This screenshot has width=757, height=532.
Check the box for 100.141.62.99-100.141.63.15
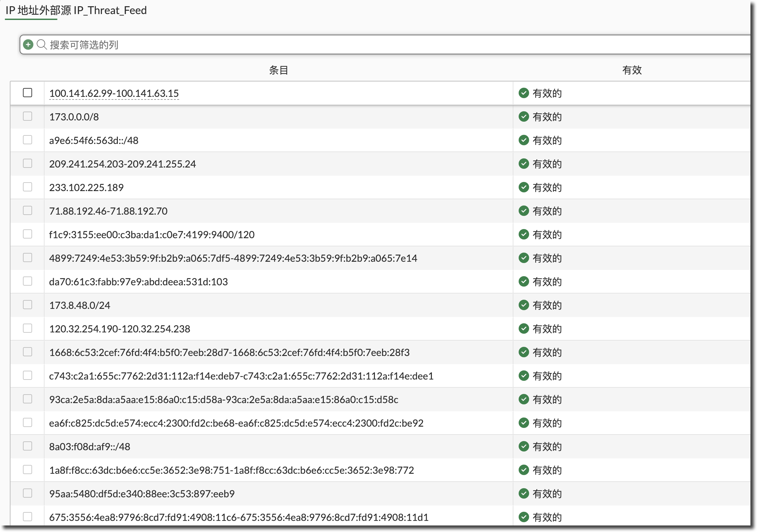tap(28, 93)
